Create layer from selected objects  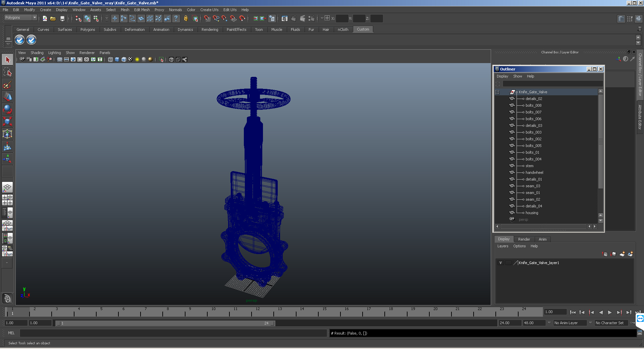630,254
